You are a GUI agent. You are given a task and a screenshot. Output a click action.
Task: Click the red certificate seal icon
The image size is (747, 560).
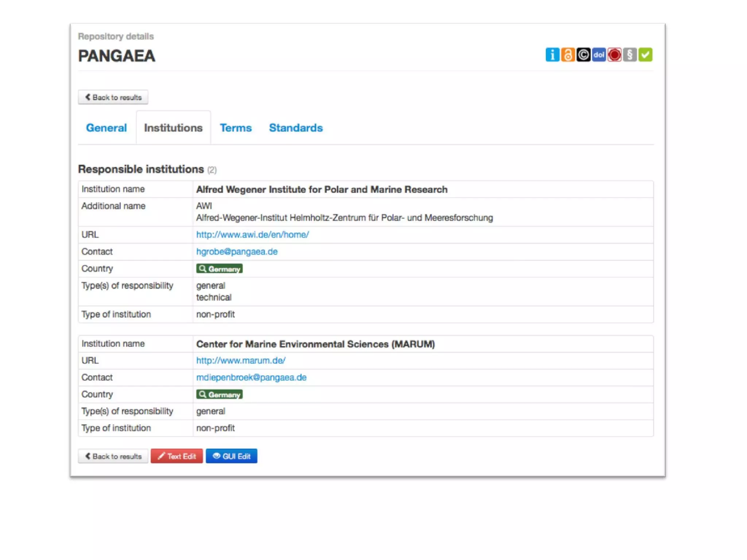pos(614,55)
